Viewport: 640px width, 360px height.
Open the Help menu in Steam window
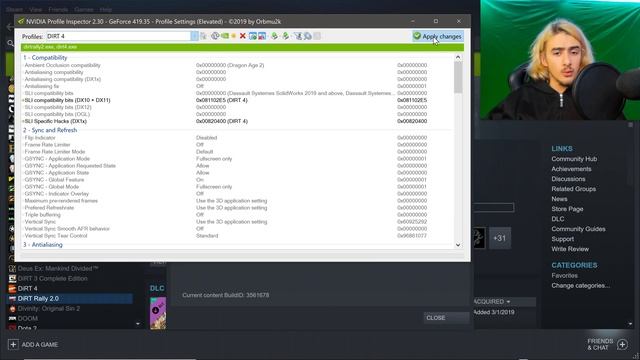[x=106, y=9]
